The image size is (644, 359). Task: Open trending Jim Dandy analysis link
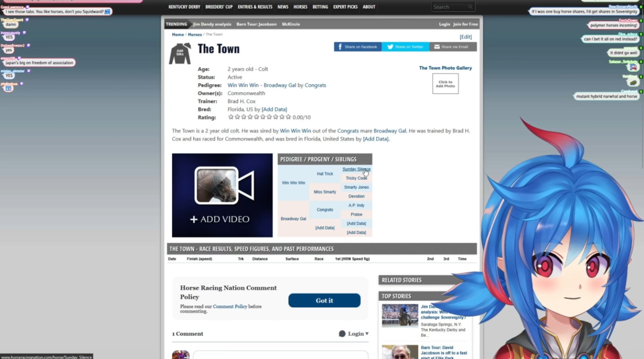[212, 24]
